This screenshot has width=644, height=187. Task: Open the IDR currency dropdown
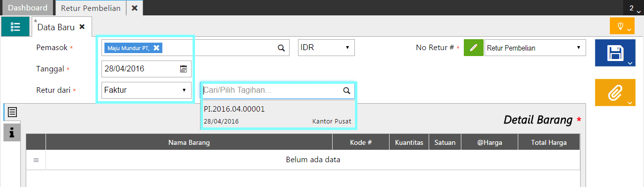click(327, 48)
